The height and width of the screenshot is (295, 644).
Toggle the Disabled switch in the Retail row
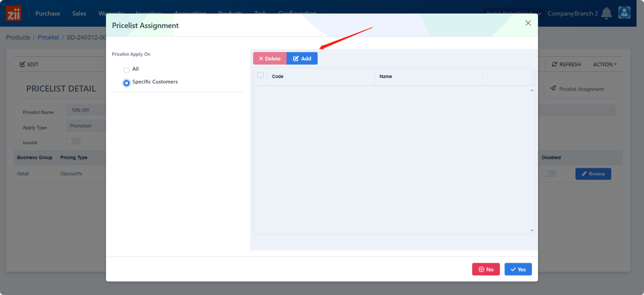tap(549, 173)
